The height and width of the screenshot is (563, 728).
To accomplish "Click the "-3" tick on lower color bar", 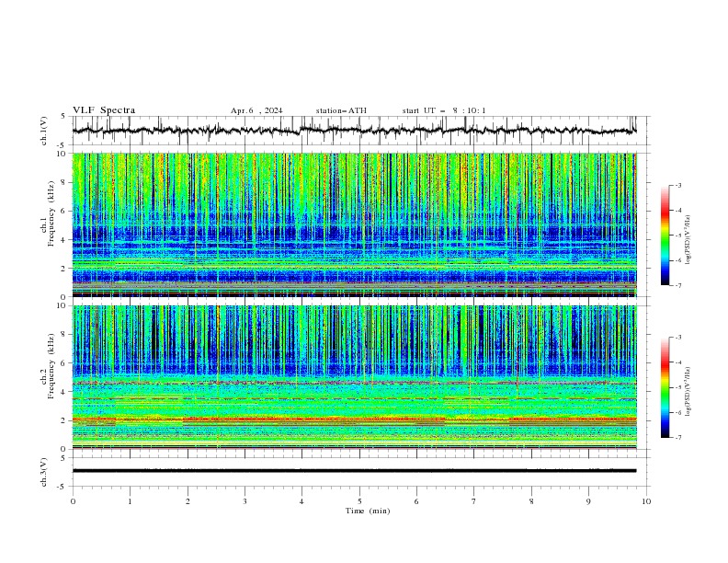I will pos(678,338).
